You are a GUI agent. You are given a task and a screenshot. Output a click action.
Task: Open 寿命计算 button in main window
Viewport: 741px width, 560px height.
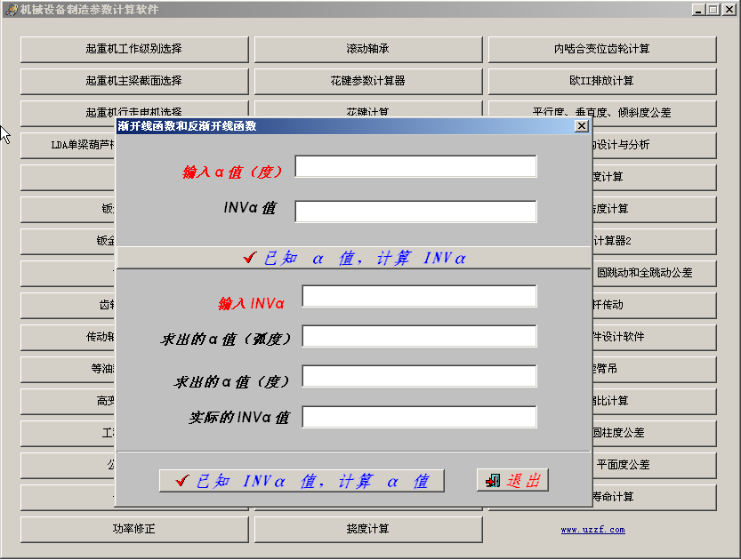655,497
